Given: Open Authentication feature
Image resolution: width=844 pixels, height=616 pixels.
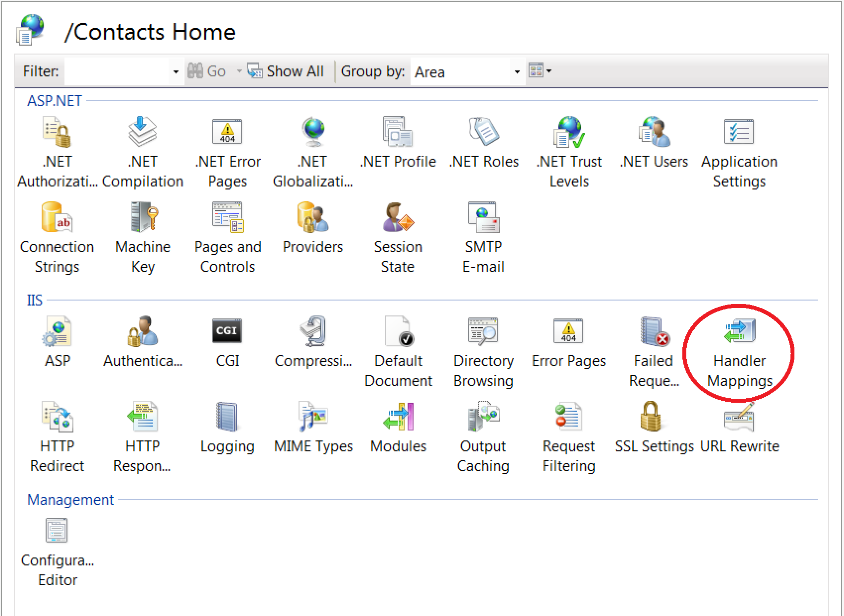Looking at the screenshot, I should click(x=142, y=342).
